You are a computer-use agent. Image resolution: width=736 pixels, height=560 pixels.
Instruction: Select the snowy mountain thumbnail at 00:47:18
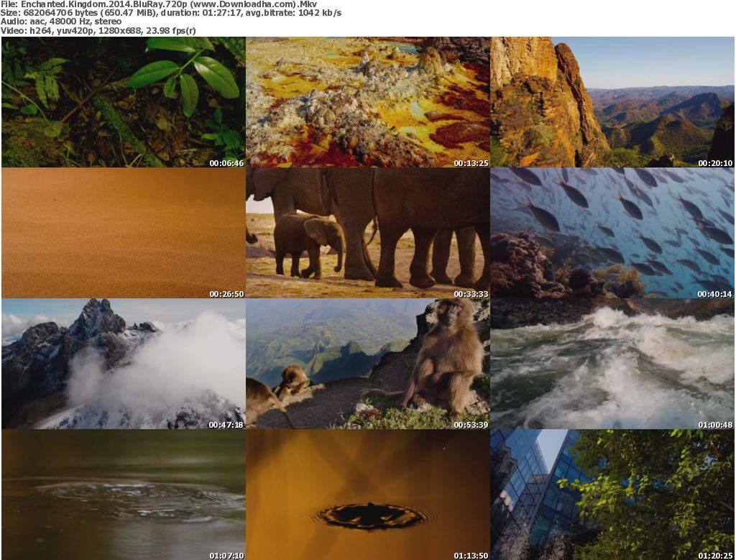[x=124, y=364]
